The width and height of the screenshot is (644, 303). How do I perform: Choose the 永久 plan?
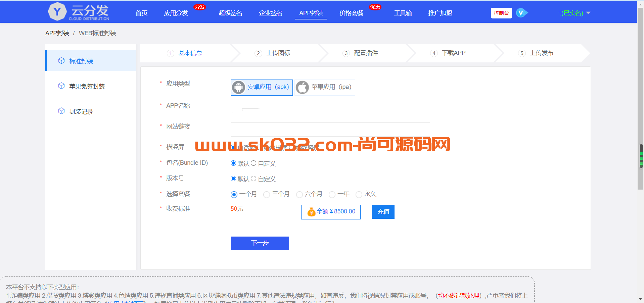point(359,194)
